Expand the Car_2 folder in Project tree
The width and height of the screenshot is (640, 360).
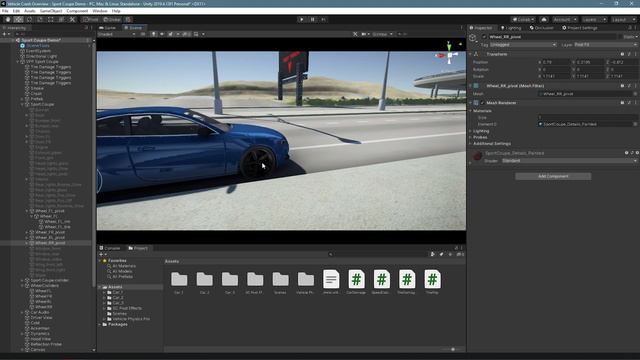pyautogui.click(x=104, y=298)
